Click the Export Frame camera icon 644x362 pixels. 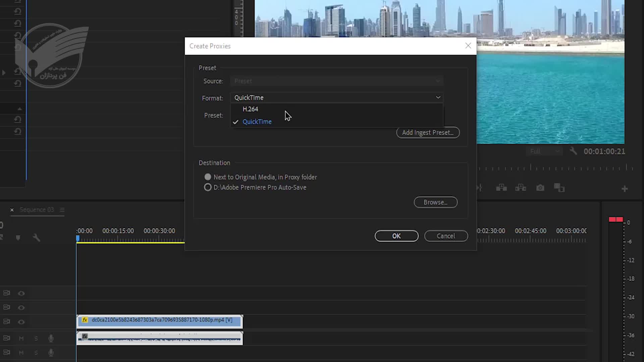(x=540, y=188)
